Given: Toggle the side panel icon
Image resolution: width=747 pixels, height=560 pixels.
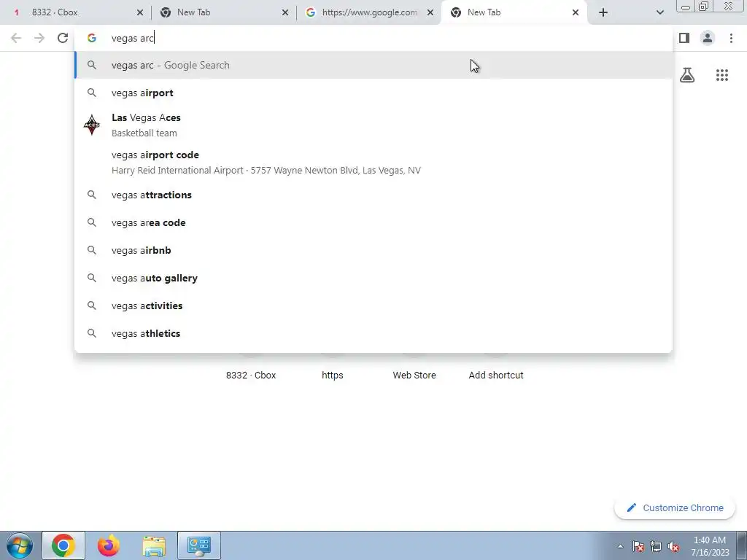Looking at the screenshot, I should coord(684,38).
